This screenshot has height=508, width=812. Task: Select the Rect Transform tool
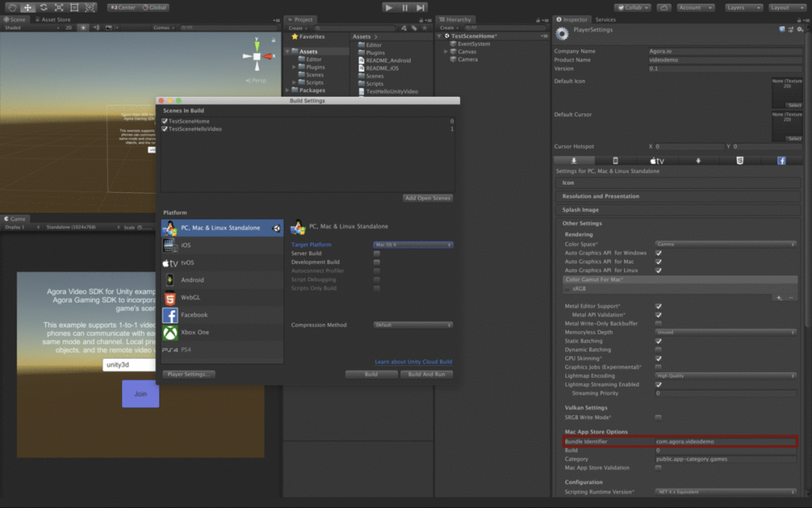(74, 7)
